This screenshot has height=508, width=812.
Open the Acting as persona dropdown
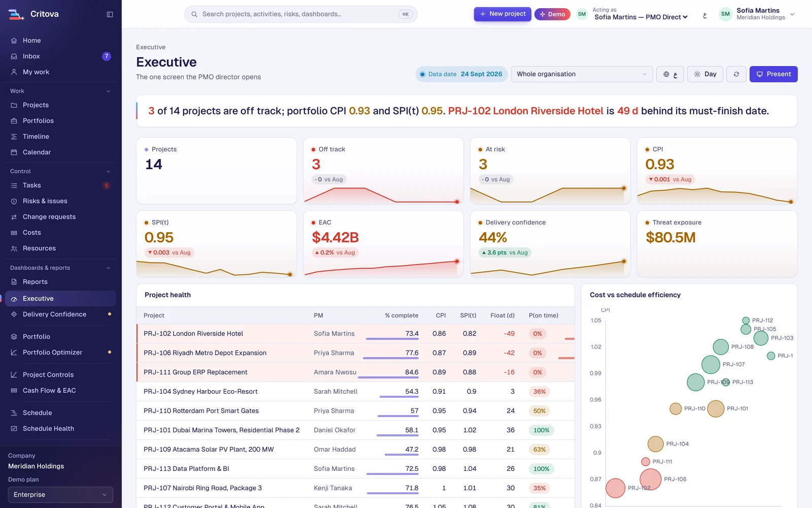pos(641,17)
